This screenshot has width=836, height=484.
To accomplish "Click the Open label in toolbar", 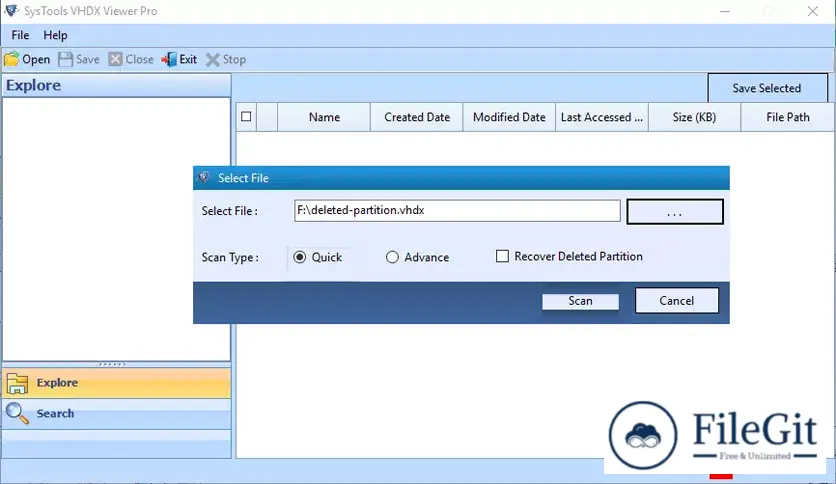I will tap(36, 60).
